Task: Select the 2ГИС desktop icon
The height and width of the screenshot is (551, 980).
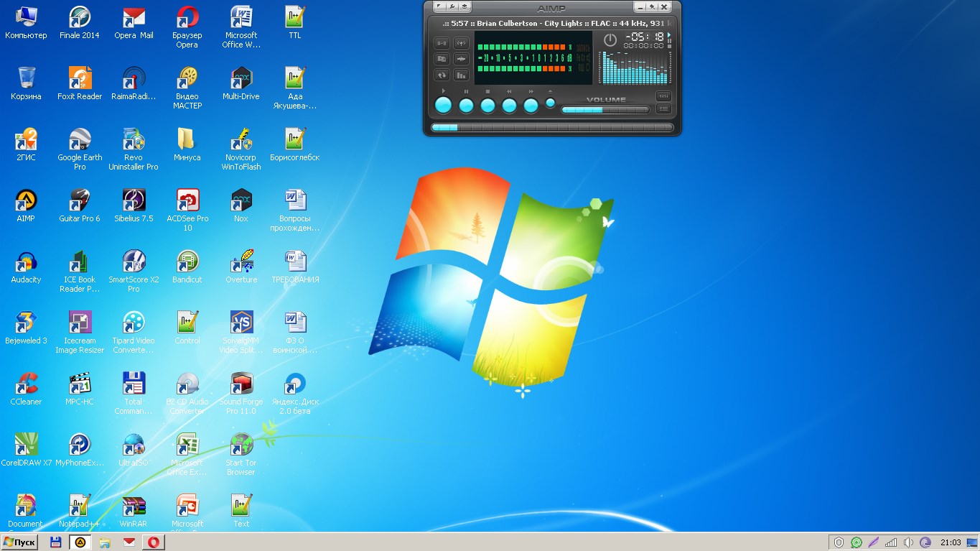Action: point(26,145)
